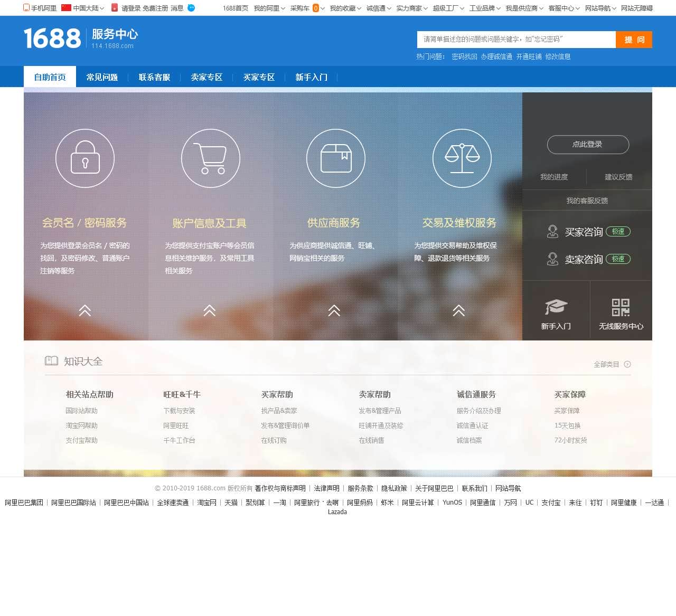Open 隐私政策 footer link

(394, 488)
